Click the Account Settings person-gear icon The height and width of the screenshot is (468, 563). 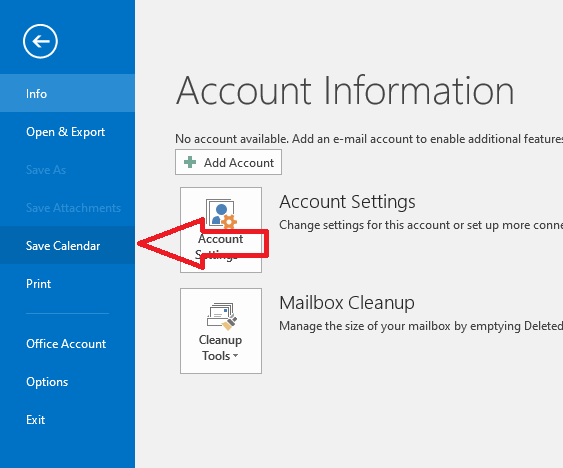(x=221, y=214)
